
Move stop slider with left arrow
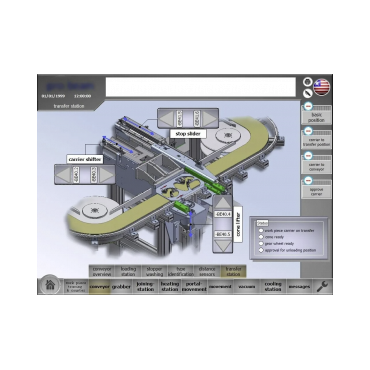(x=166, y=118)
